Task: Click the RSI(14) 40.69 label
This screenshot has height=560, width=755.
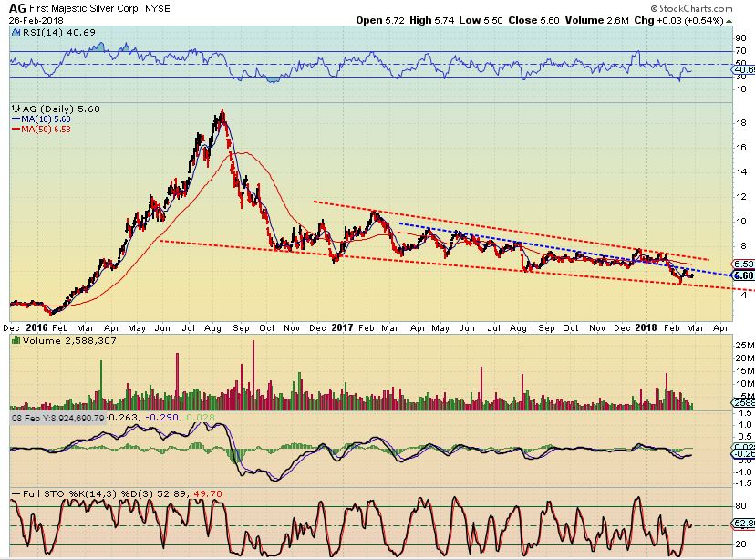Action: [x=58, y=32]
